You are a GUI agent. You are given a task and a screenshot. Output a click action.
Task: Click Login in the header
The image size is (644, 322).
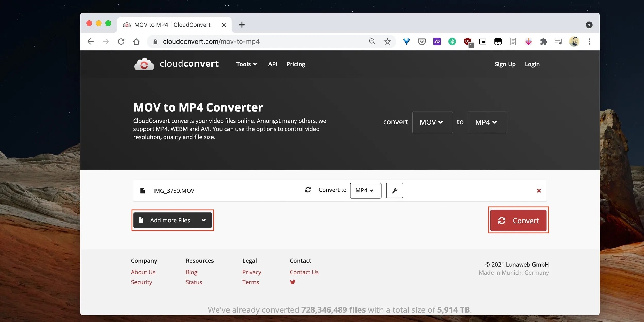click(x=532, y=64)
